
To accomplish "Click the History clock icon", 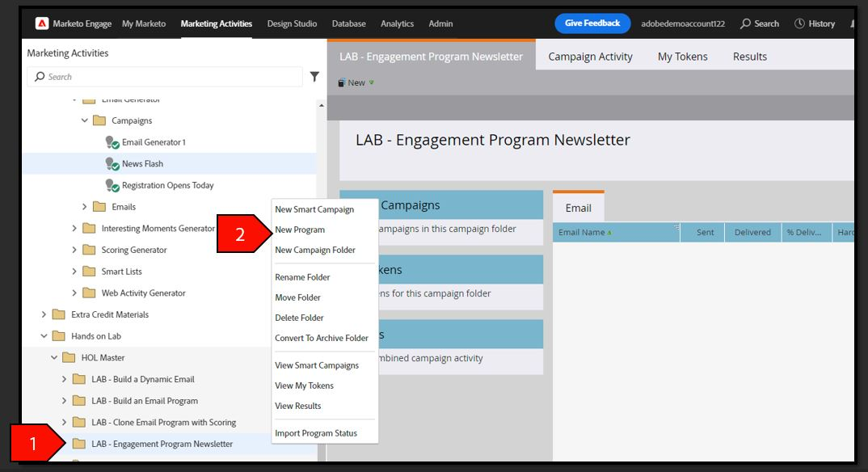I will click(x=799, y=23).
